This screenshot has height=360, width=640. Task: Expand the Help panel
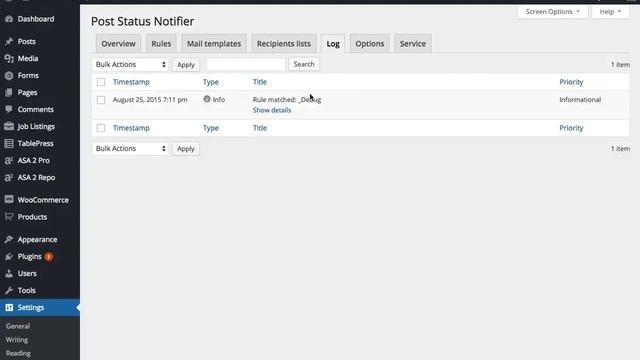tap(610, 12)
